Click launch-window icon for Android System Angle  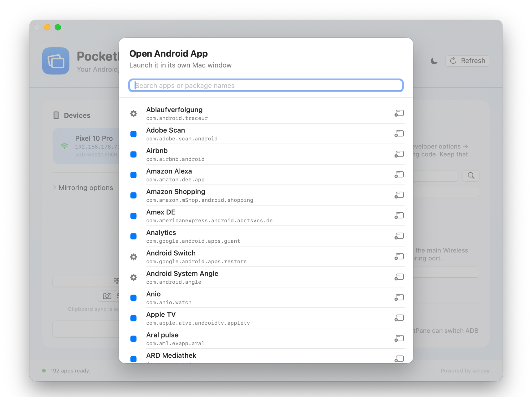click(x=399, y=277)
